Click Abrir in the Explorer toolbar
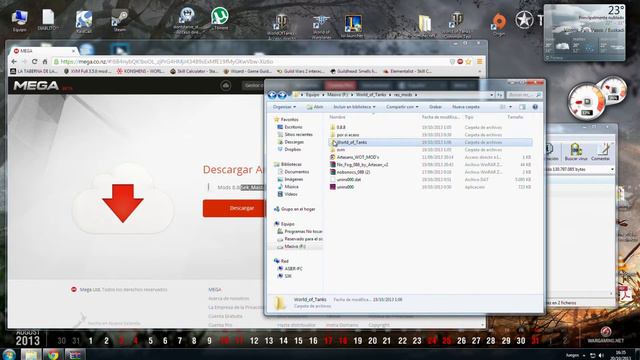 coord(315,107)
